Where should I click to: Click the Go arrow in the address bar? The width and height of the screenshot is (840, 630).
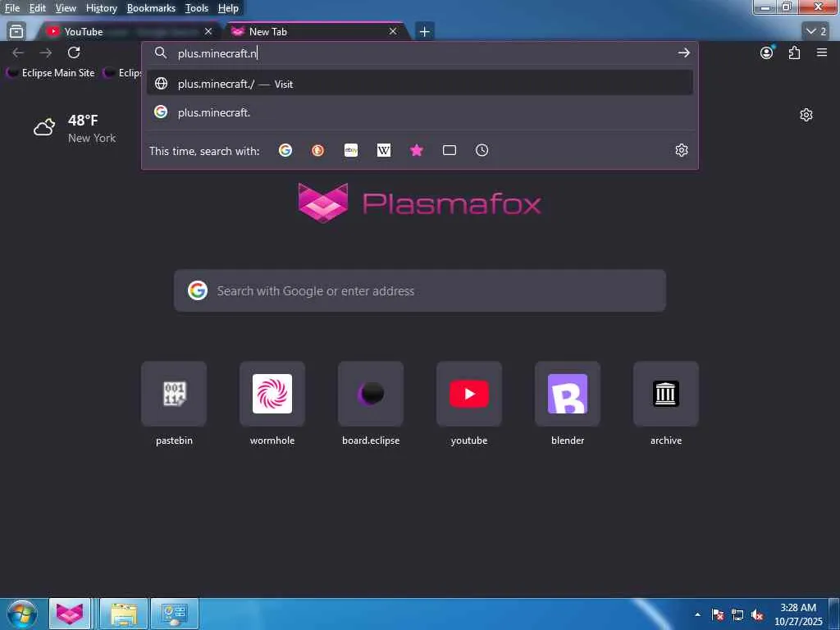tap(683, 53)
